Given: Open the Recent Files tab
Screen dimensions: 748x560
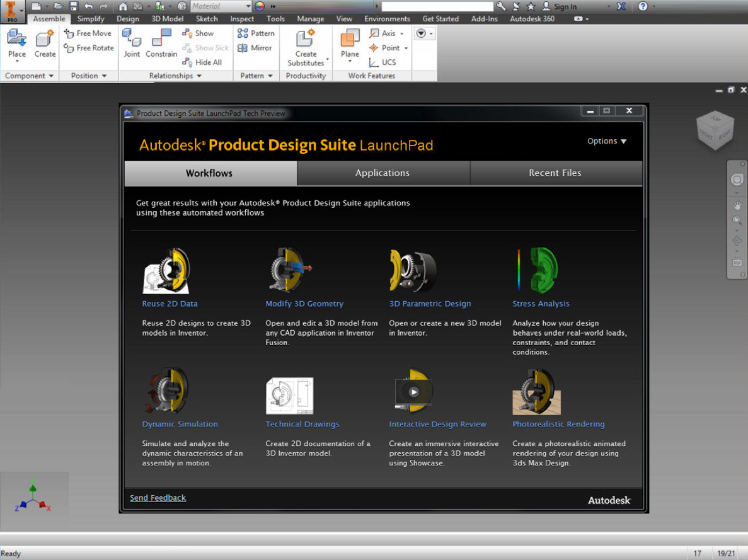Looking at the screenshot, I should click(555, 173).
